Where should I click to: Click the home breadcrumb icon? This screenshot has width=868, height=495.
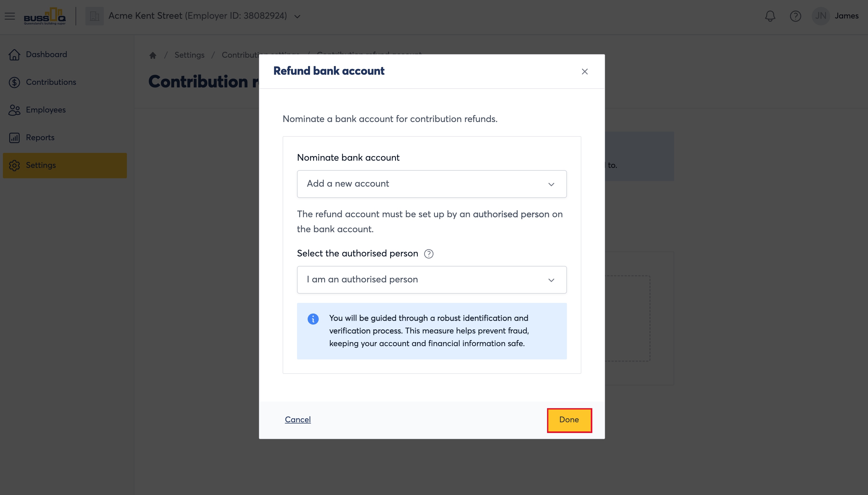153,55
